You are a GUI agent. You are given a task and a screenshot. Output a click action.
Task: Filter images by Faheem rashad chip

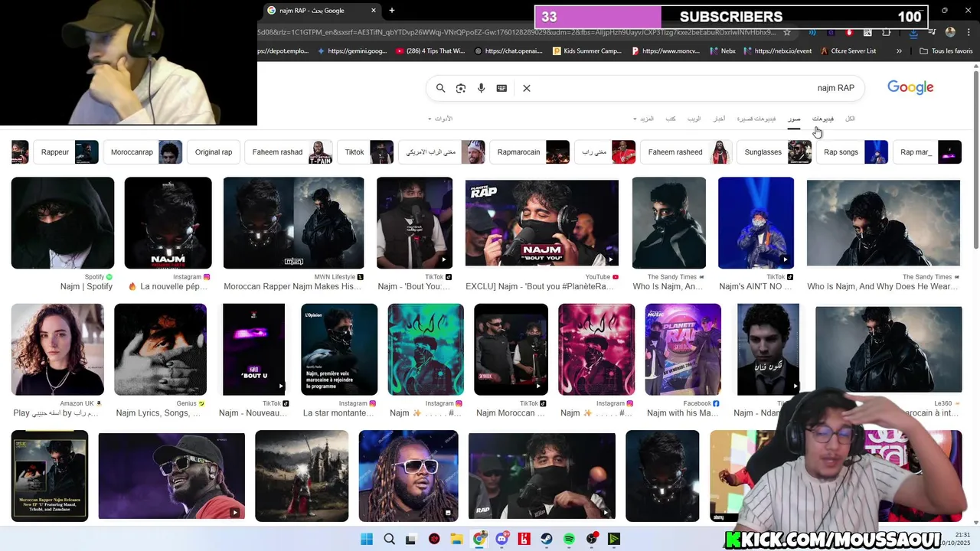click(x=290, y=152)
